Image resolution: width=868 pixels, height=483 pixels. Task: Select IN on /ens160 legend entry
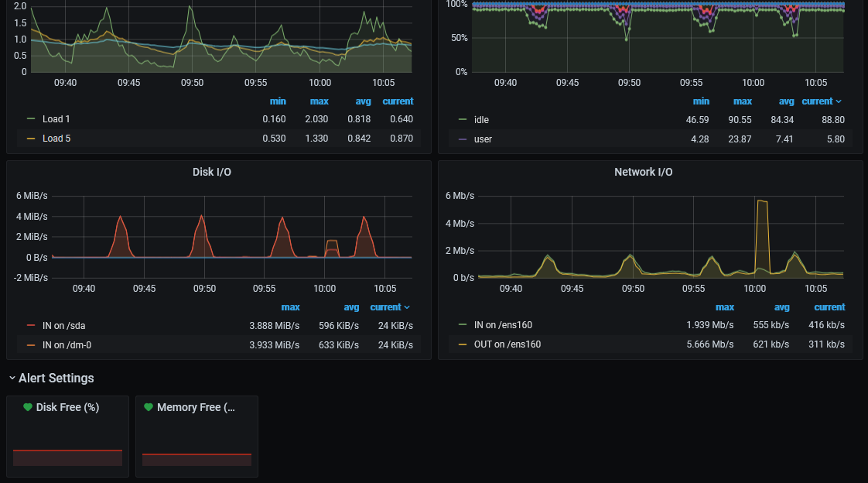503,325
